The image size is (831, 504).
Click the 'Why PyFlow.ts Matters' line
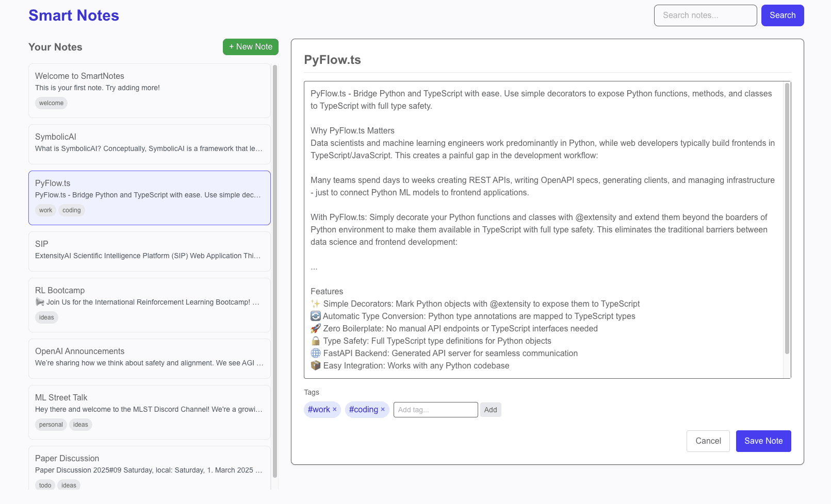click(352, 131)
